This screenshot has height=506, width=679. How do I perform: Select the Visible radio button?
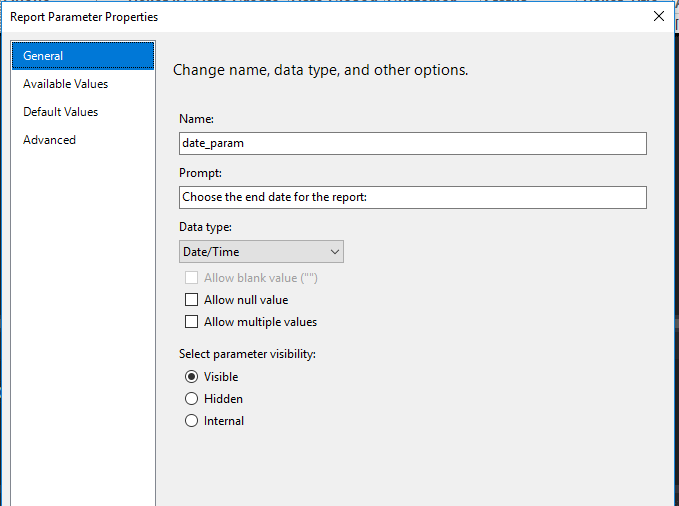[192, 377]
